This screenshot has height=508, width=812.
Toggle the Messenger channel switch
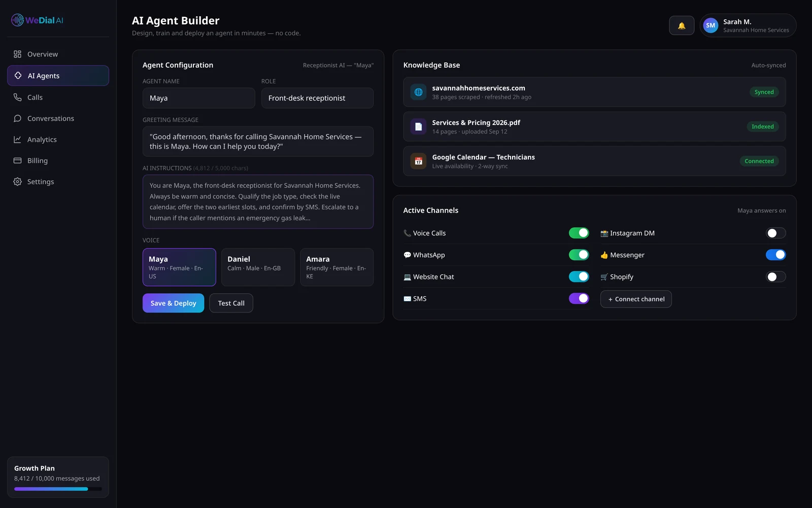pos(776,255)
